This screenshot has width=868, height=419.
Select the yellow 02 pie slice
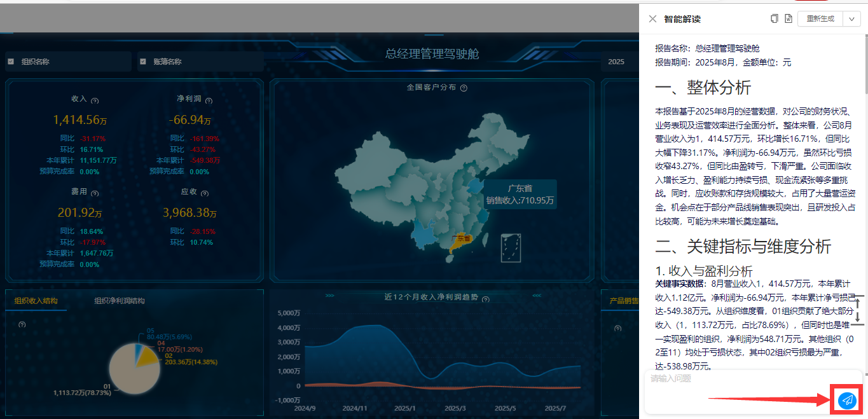(148, 357)
